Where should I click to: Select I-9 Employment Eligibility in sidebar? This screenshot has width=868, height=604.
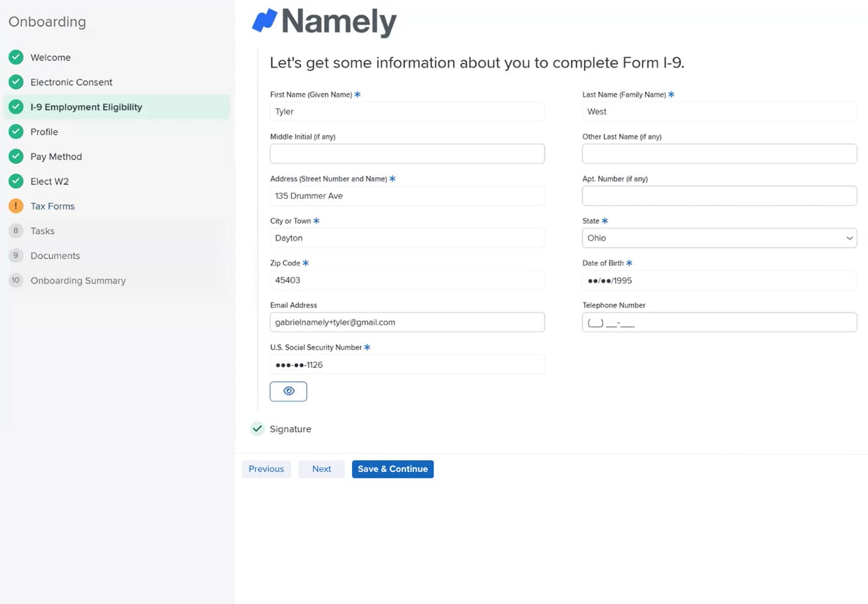86,107
